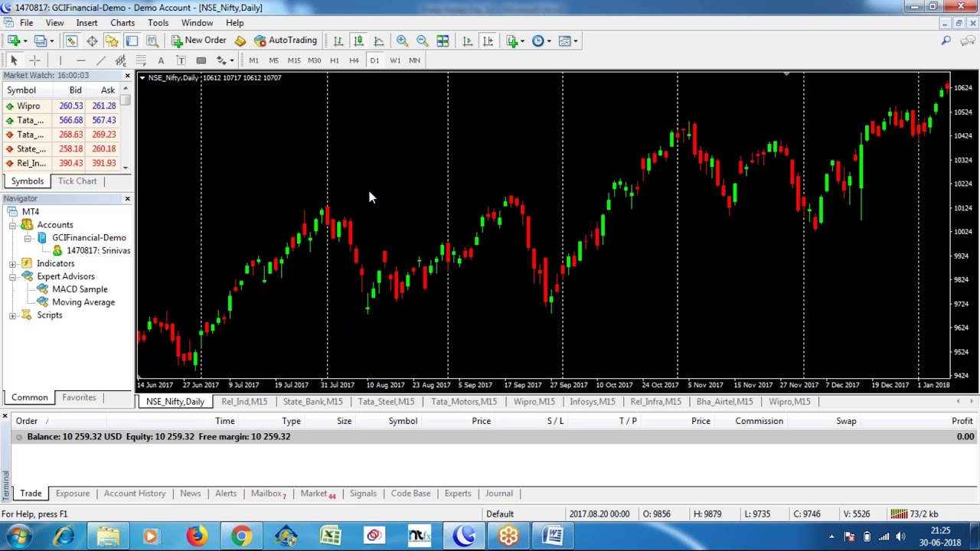Toggle the Data Window crosshair-circle icon
The height and width of the screenshot is (551, 980).
click(91, 41)
